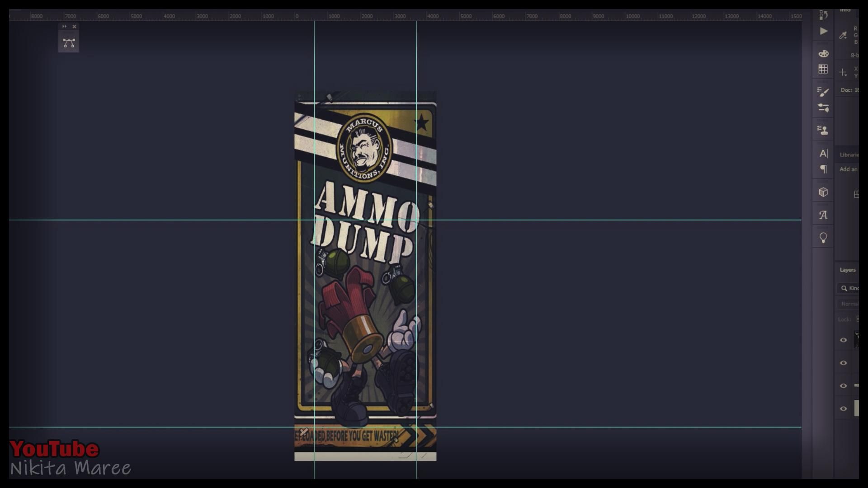Click the eyedropper icon in Info panel
The height and width of the screenshot is (488, 868).
843,35
